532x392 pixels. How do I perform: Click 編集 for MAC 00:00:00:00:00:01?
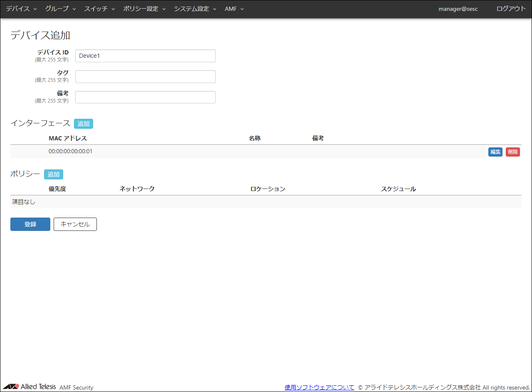[495, 152]
